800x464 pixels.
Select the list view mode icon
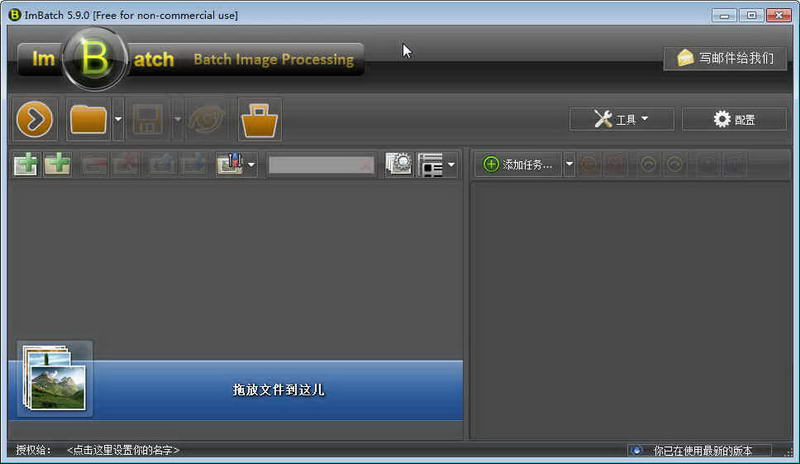click(431, 164)
